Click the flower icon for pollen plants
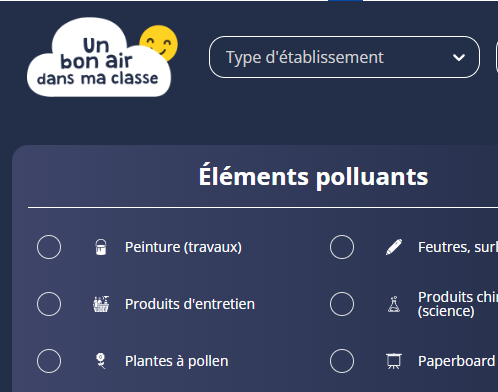 101,361
